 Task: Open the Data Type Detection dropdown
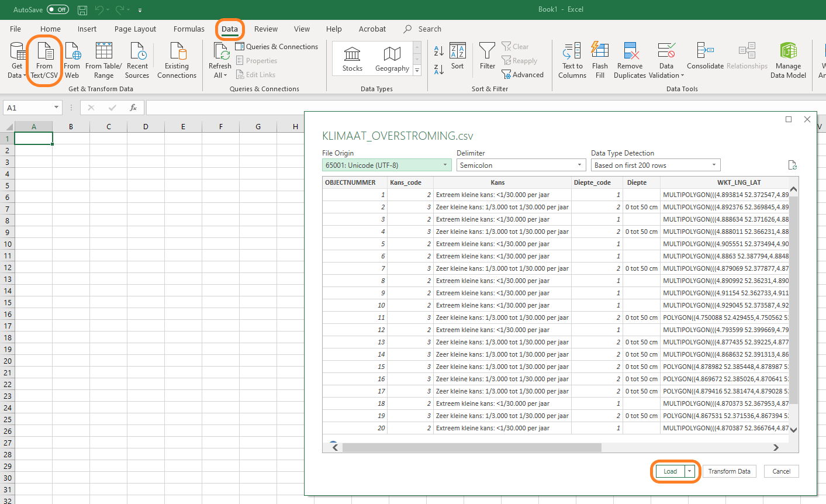[655, 164]
